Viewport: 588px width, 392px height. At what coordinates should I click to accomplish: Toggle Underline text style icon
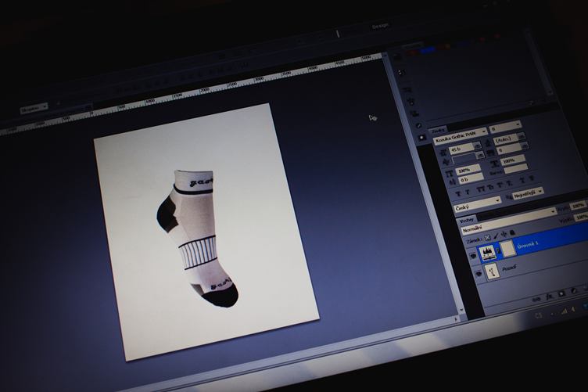(523, 180)
